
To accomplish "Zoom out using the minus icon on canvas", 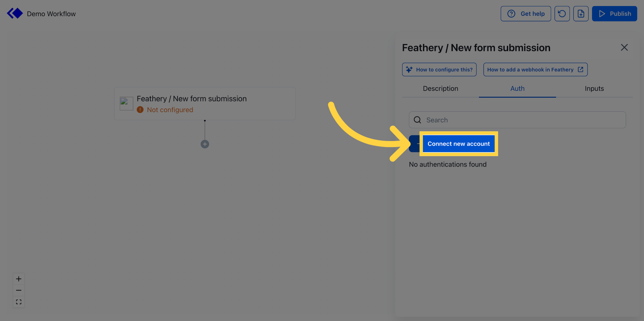I will click(x=18, y=290).
